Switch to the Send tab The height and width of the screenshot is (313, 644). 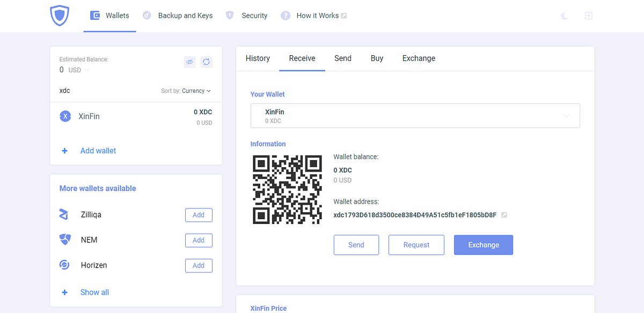coord(343,58)
